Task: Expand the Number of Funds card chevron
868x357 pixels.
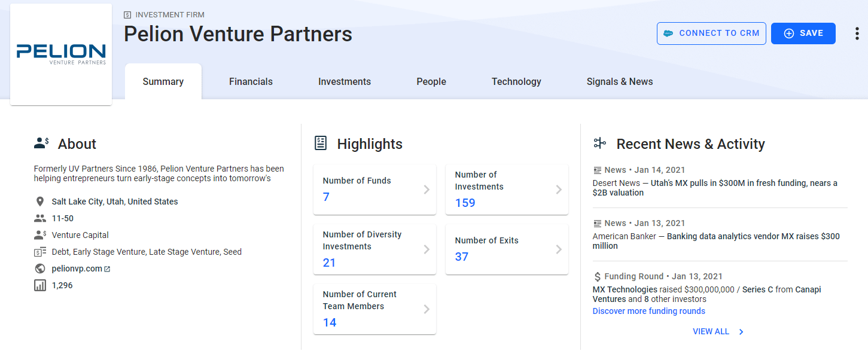Action: click(x=427, y=190)
